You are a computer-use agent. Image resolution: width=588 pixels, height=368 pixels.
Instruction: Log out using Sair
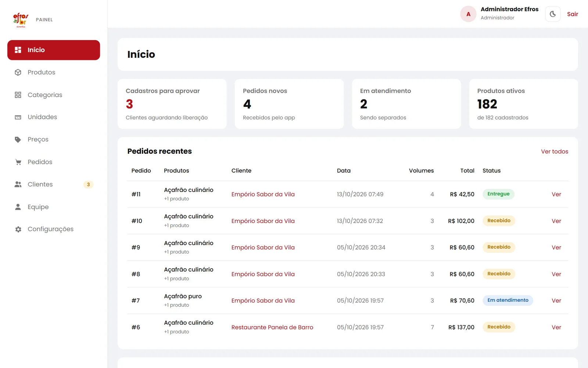(573, 14)
